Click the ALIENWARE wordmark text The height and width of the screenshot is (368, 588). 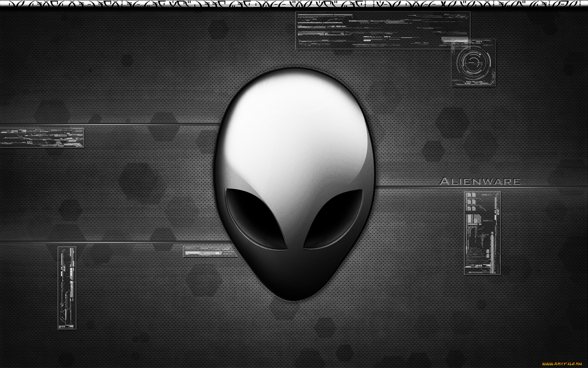pyautogui.click(x=480, y=181)
